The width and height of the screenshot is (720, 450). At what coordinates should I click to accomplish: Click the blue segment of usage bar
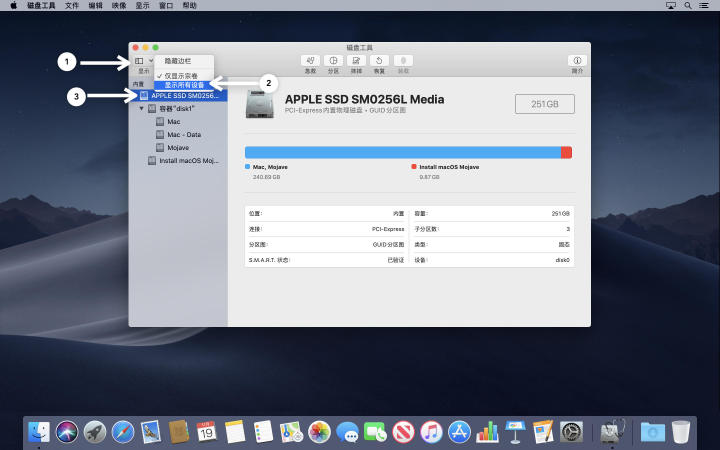click(x=403, y=152)
